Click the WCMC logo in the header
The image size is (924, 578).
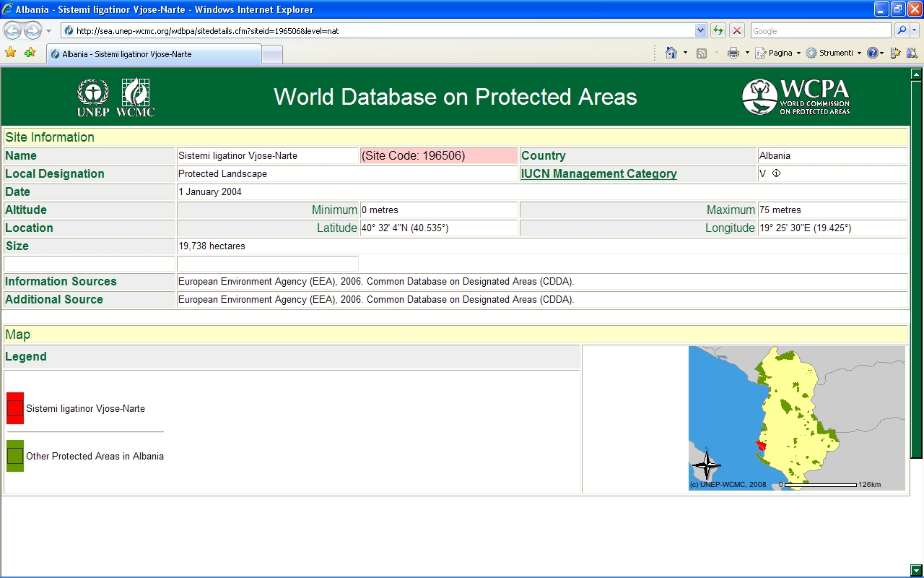[136, 98]
